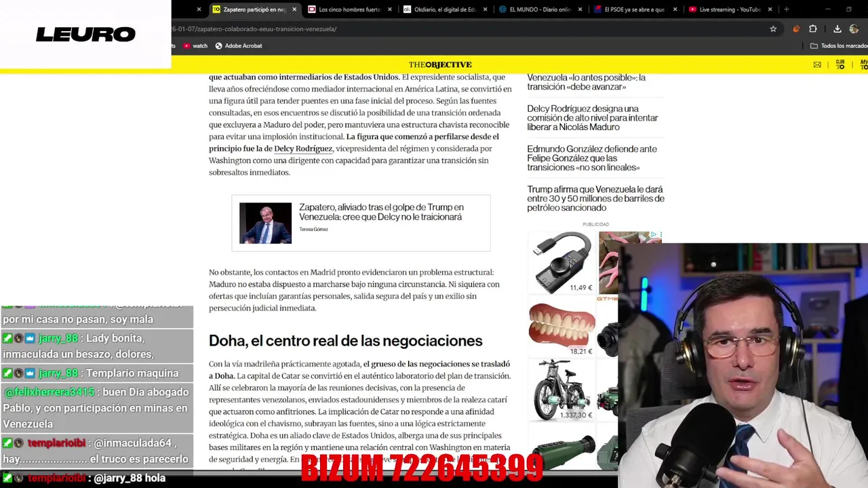Bookmark this page with the star icon
The width and height of the screenshot is (868, 488).
(773, 29)
